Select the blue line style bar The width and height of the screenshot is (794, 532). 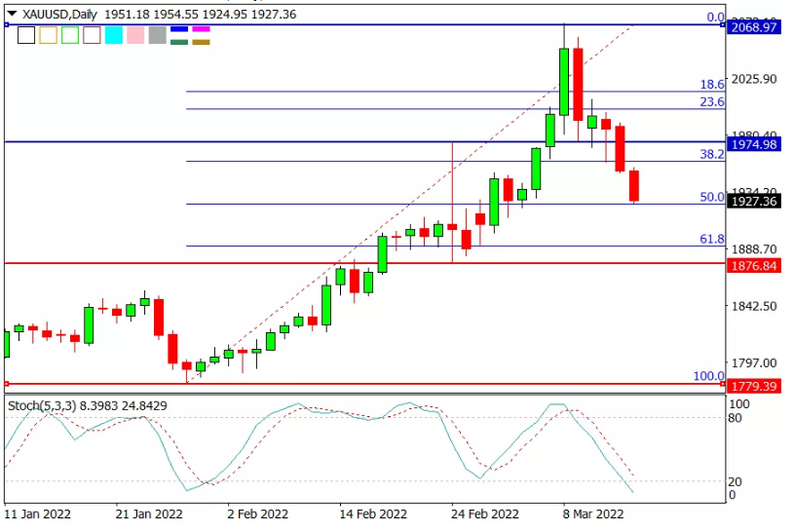(179, 29)
